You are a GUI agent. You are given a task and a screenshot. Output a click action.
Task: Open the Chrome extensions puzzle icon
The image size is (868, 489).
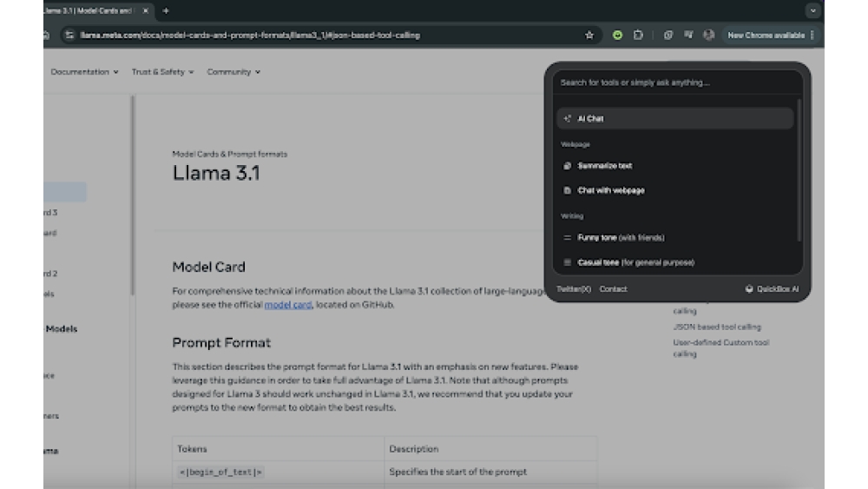pyautogui.click(x=638, y=35)
